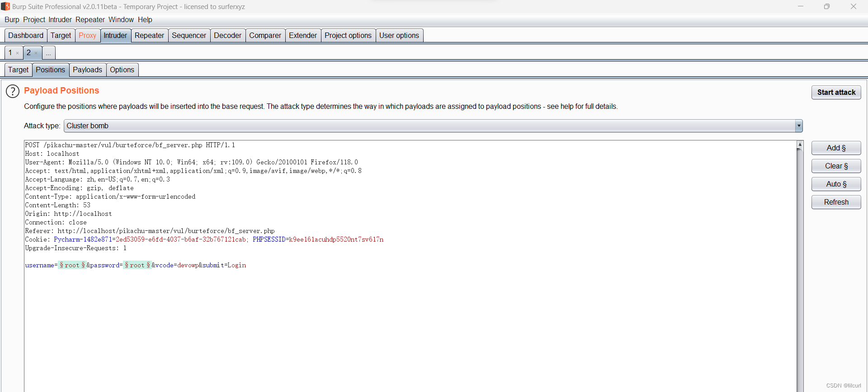This screenshot has height=392, width=868.
Task: Switch to the Dashboard tab
Action: 26,36
